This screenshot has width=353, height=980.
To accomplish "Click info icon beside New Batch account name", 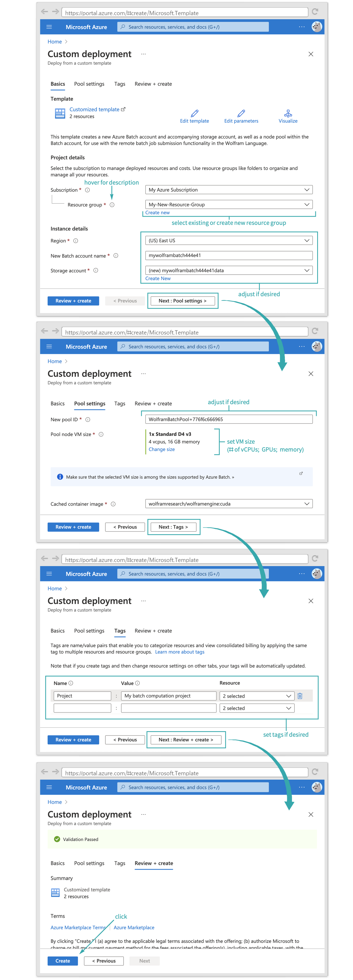I will pos(116,256).
